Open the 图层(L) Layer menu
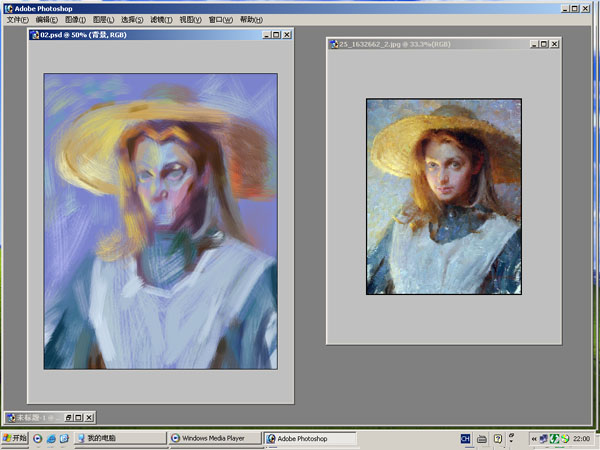 (x=103, y=20)
